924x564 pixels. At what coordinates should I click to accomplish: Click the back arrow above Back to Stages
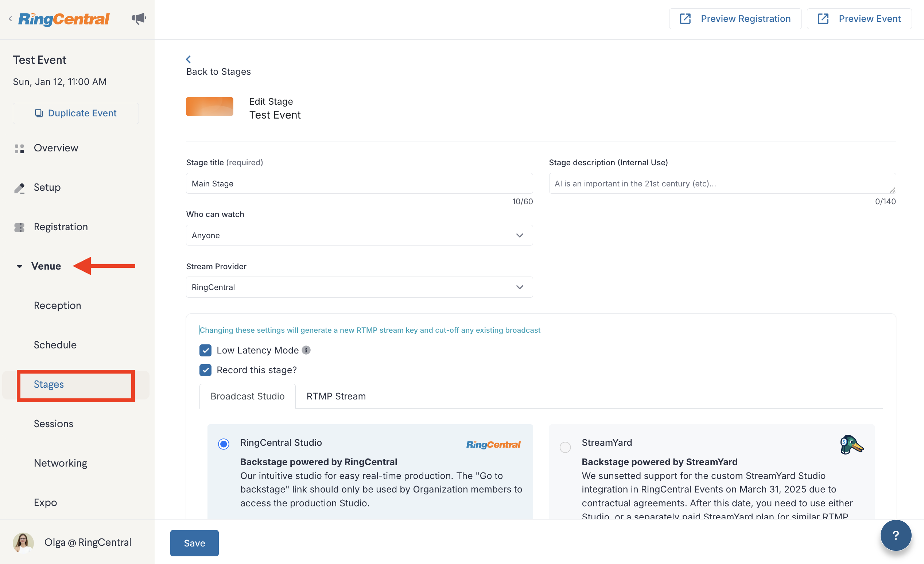coord(188,59)
